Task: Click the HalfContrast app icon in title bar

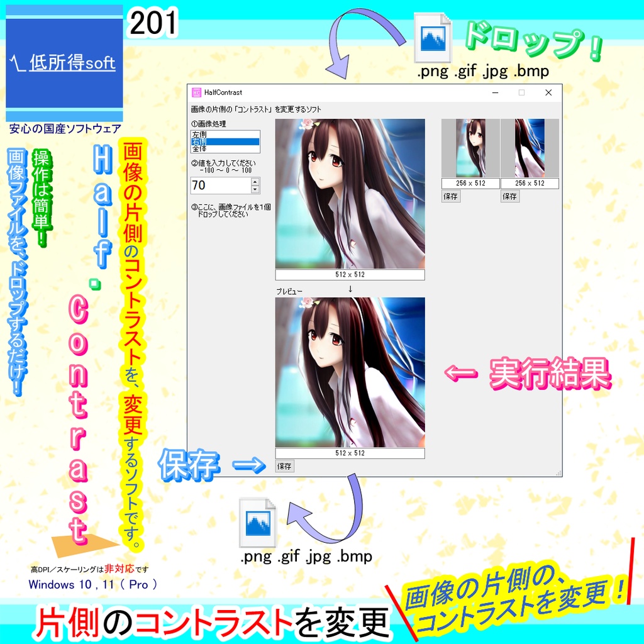Action: coord(196,92)
